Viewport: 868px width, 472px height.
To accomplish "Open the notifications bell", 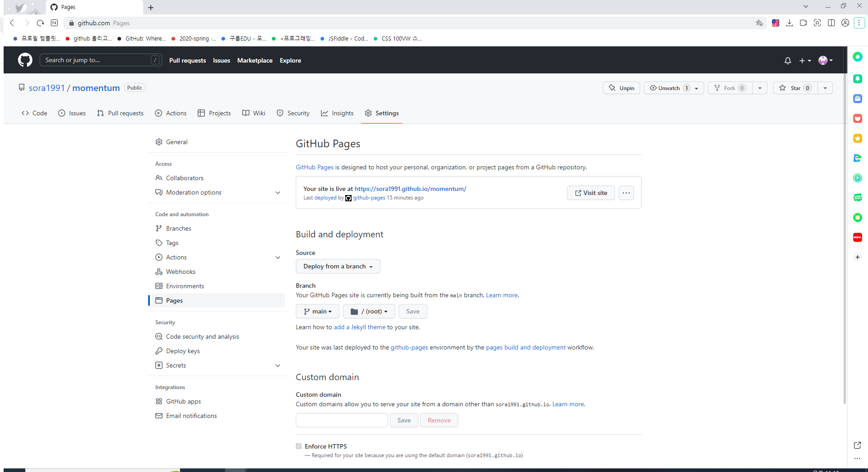I will [x=787, y=60].
